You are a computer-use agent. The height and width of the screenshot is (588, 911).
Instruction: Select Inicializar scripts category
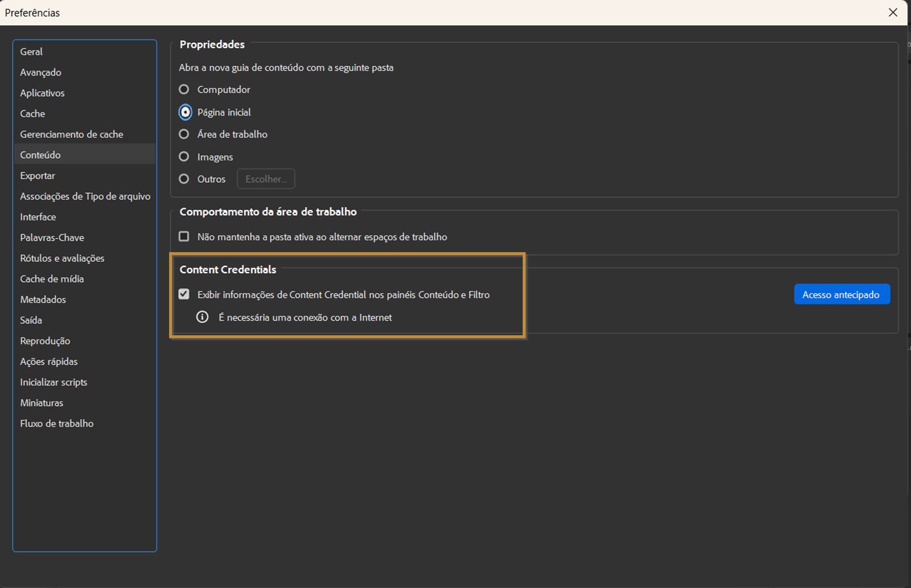tap(84, 382)
